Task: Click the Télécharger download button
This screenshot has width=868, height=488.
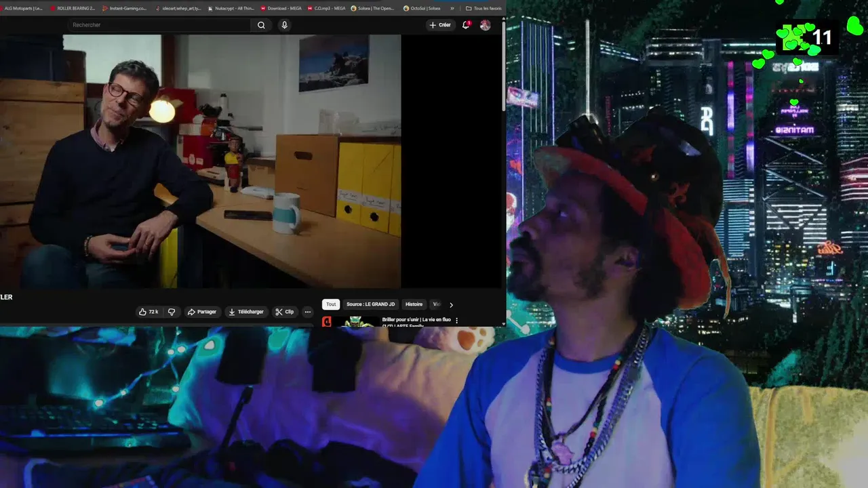Action: pos(246,312)
